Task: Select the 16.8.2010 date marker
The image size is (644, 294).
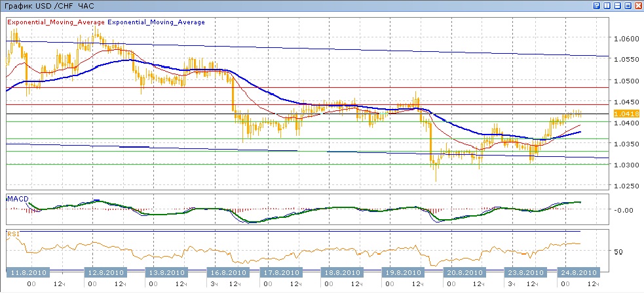Action: [x=226, y=272]
